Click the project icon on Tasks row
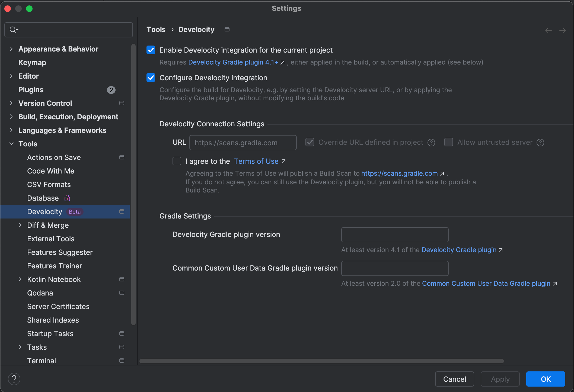Screen dimensions: 574x392 click(x=122, y=347)
